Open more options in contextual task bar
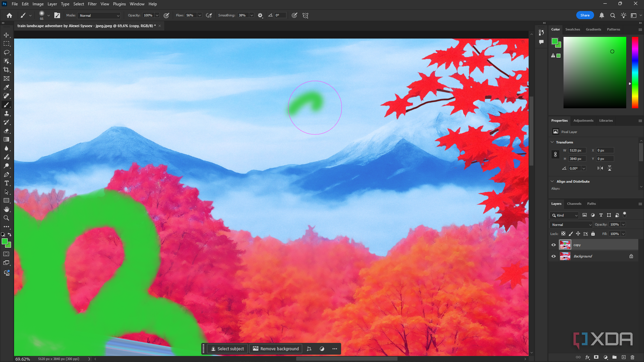The image size is (644, 362). point(335,349)
